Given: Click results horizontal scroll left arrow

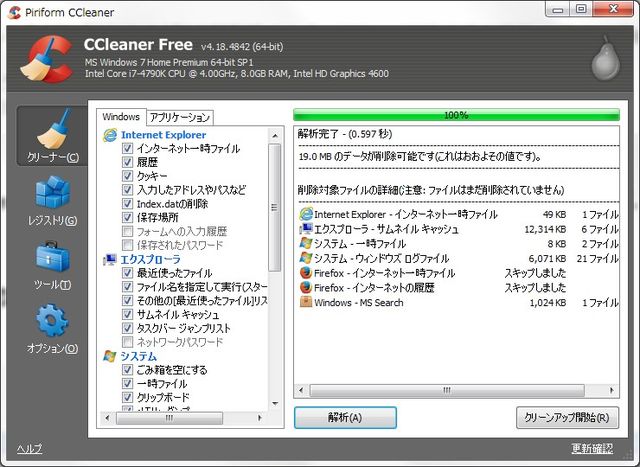Looking at the screenshot, I should (301, 390).
